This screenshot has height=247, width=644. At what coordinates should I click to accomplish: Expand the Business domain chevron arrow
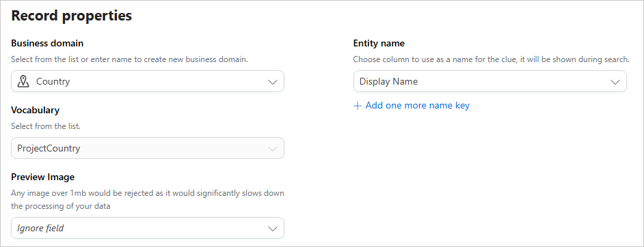[273, 82]
